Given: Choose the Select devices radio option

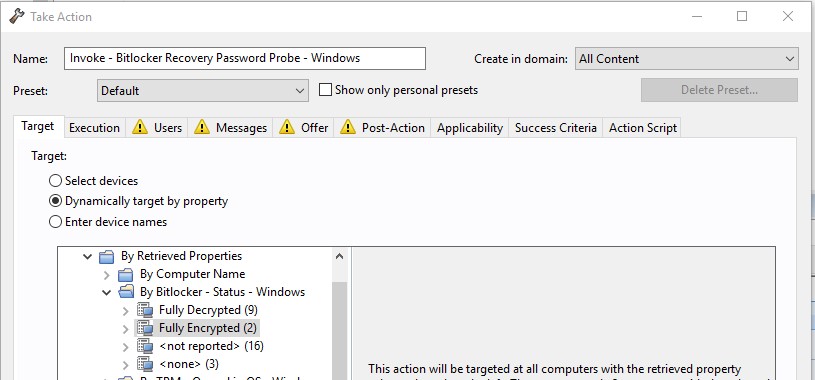Looking at the screenshot, I should coord(55,181).
